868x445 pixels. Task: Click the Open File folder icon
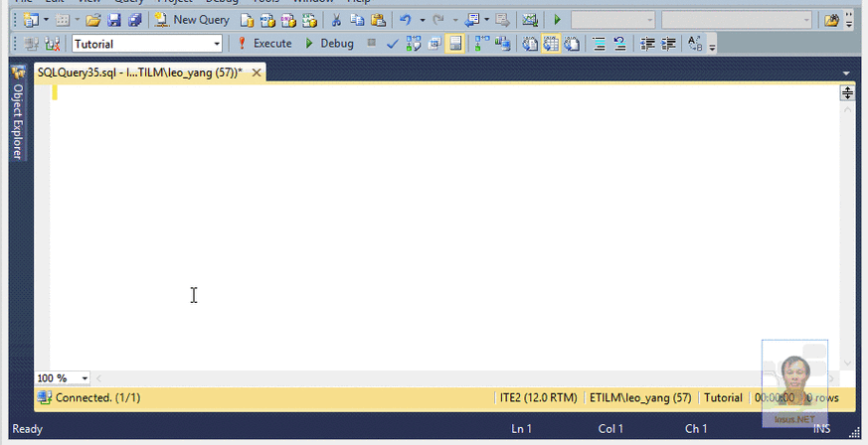(92, 20)
